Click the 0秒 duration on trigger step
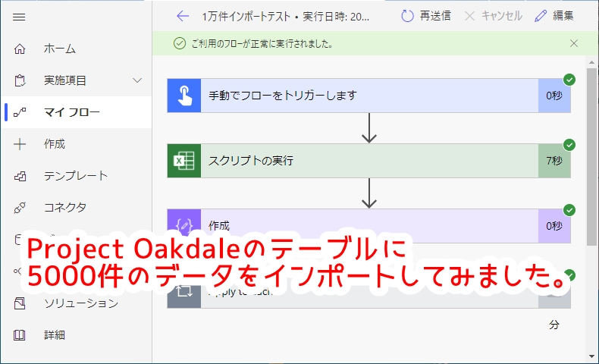This screenshot has width=599, height=364. (x=554, y=96)
